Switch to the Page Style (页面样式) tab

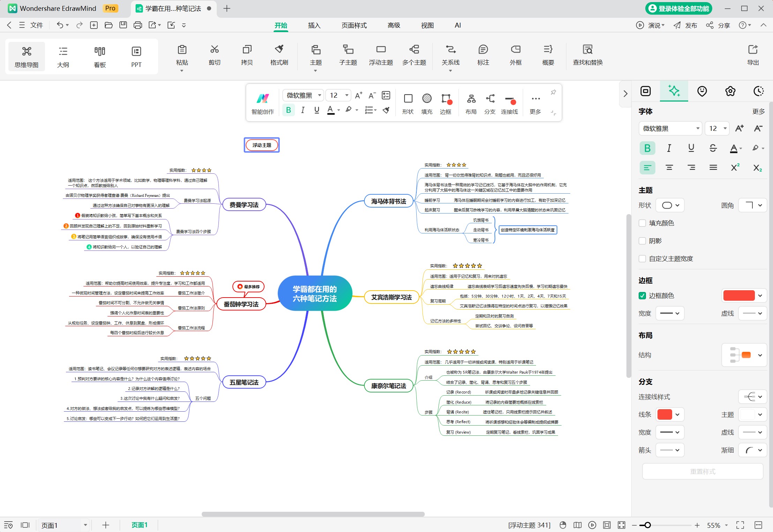[x=354, y=25]
